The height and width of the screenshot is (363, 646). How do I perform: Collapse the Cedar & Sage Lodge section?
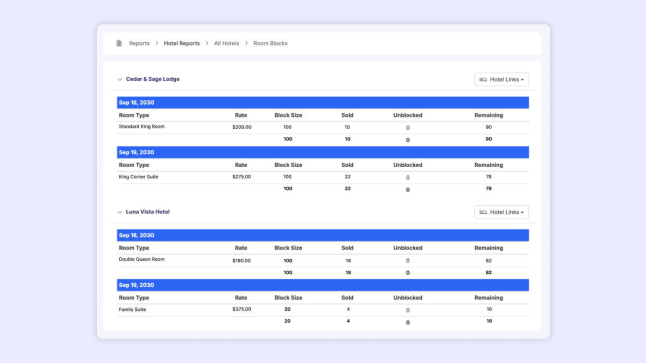[119, 79]
